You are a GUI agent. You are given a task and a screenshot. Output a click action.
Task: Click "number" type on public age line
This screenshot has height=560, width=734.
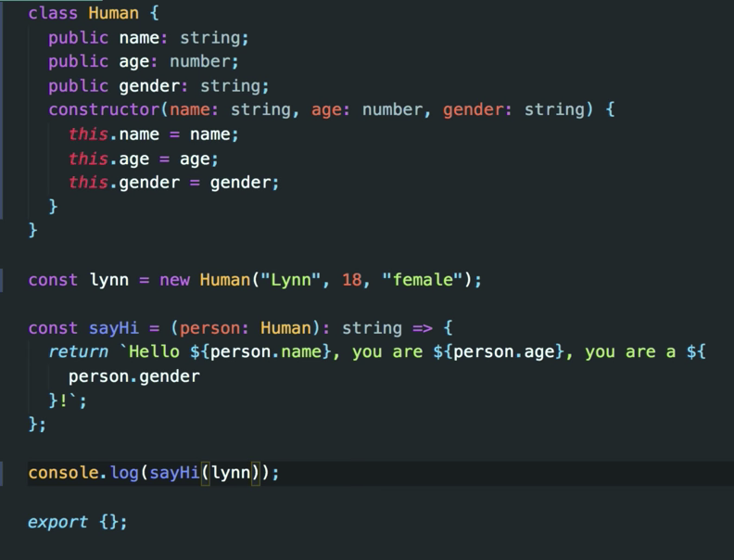point(200,62)
